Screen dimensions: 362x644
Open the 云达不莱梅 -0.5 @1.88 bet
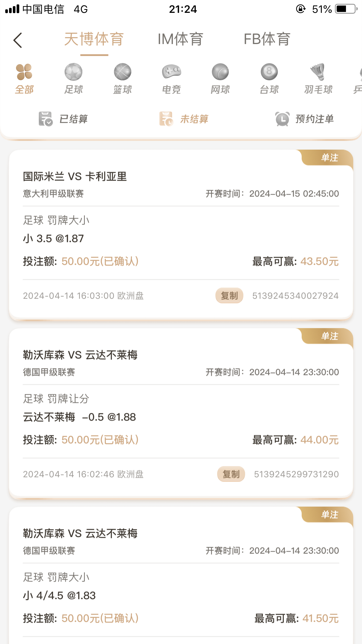[x=79, y=417]
